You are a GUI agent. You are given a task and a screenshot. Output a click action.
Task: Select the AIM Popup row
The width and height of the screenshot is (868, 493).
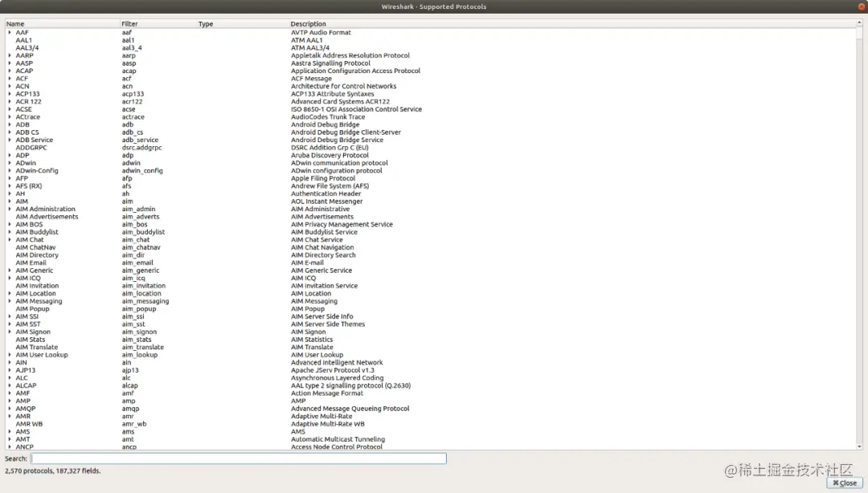pyautogui.click(x=430, y=309)
